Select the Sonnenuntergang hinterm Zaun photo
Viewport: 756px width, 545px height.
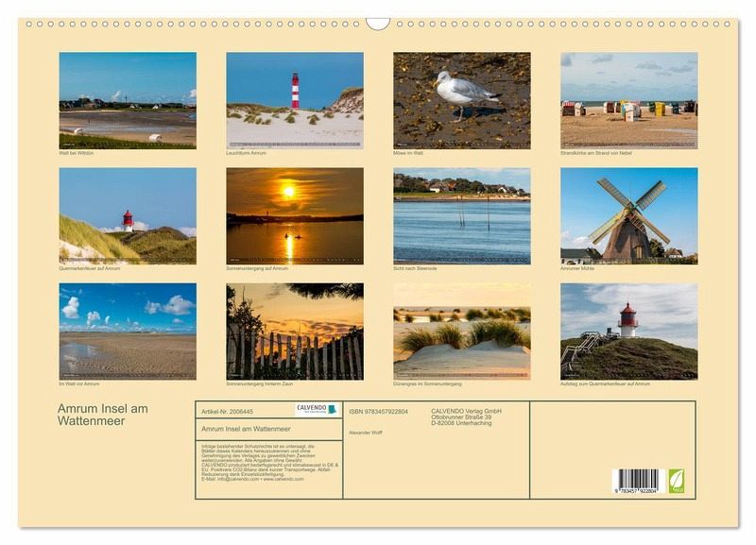coord(295,331)
